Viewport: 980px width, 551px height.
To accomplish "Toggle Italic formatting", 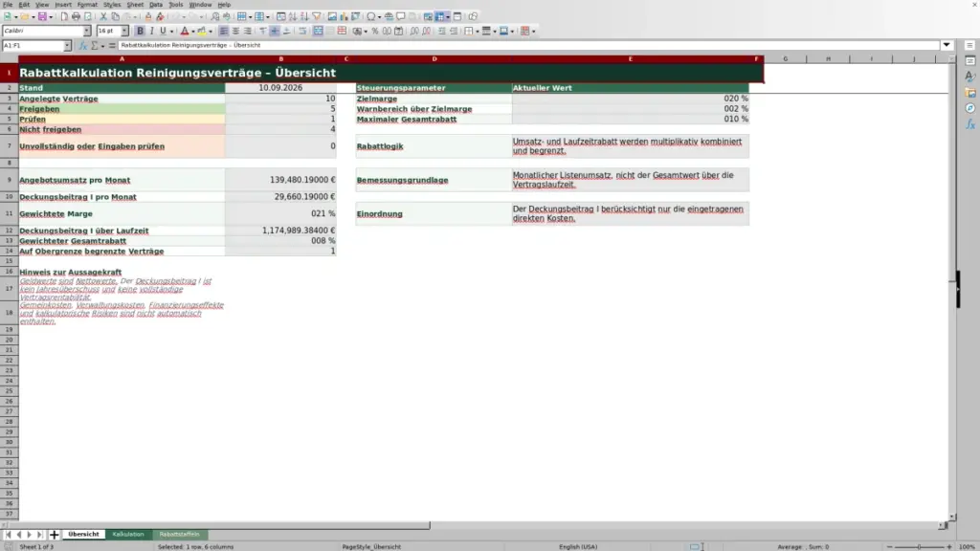I will (x=151, y=31).
